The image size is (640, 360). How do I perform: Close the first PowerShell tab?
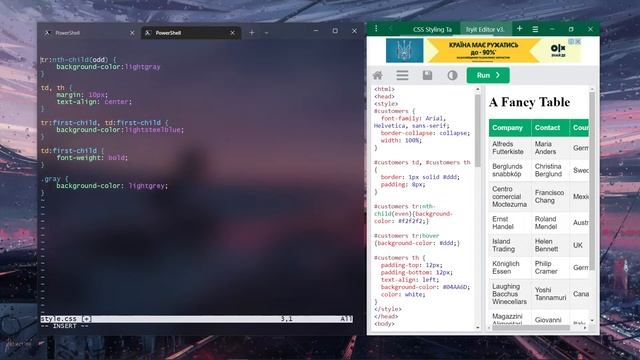coord(132,33)
